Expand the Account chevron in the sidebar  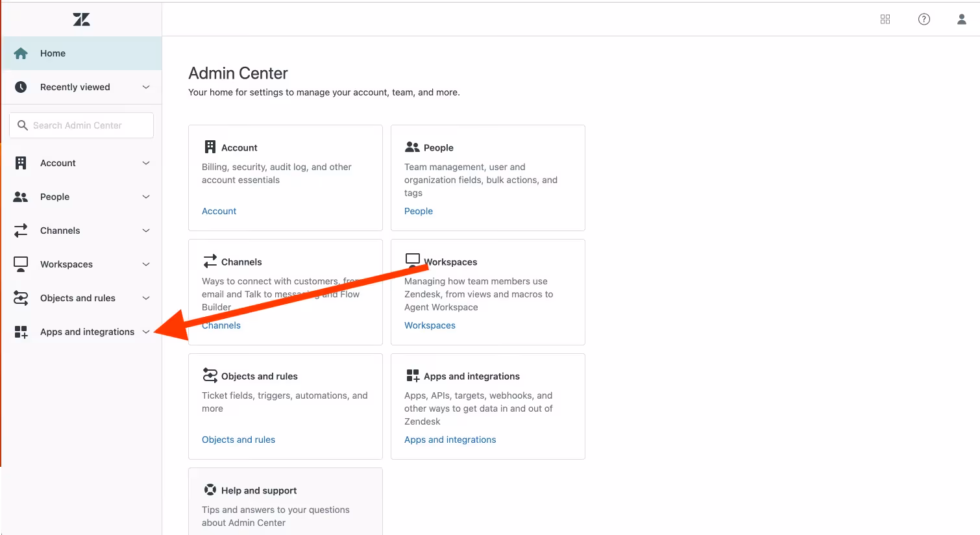[x=146, y=163]
